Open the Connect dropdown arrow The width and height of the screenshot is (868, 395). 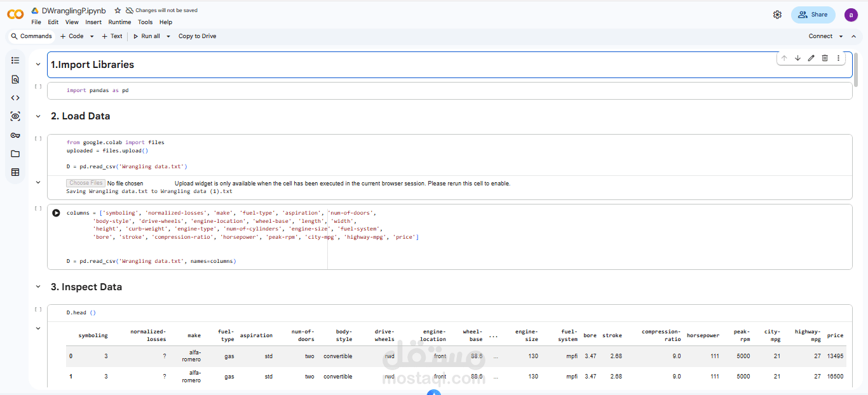[841, 37]
